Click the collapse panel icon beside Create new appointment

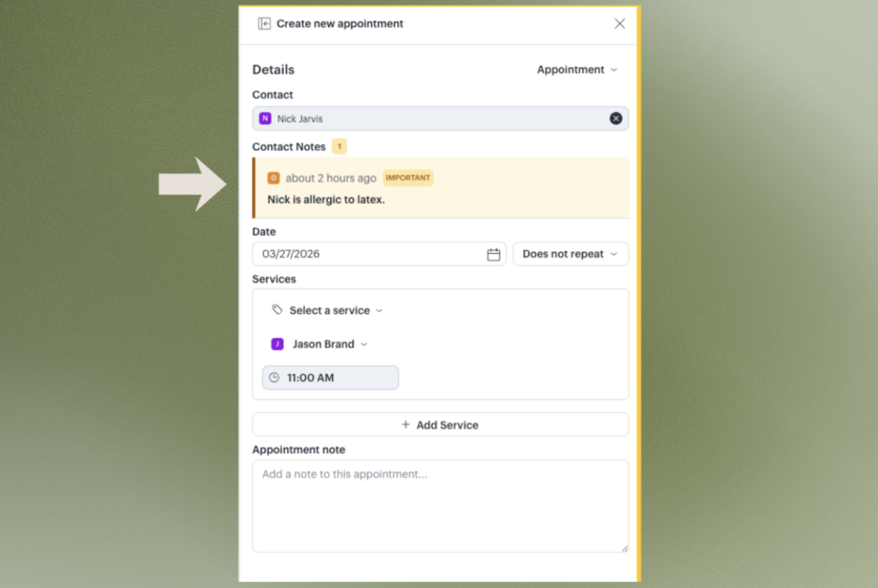tap(264, 24)
